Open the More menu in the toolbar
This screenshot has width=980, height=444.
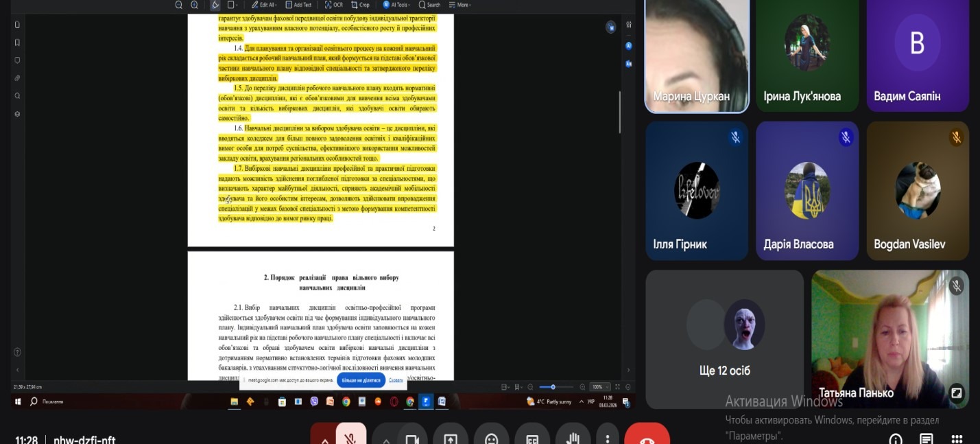pos(462,5)
